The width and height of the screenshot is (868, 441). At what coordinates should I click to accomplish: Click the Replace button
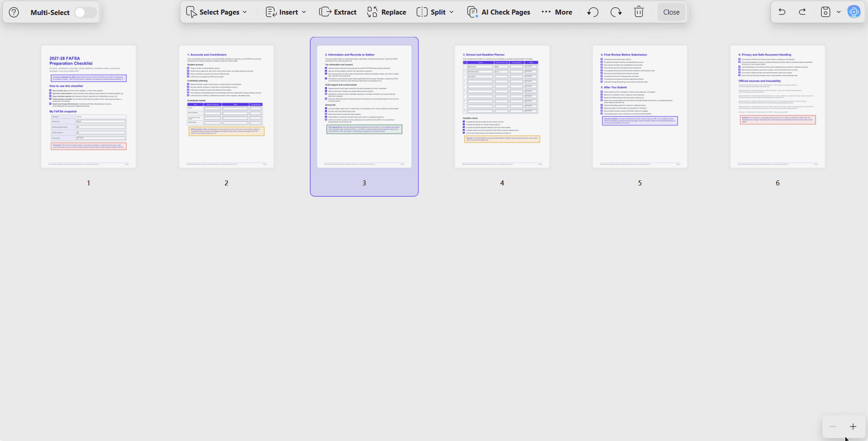tap(386, 12)
